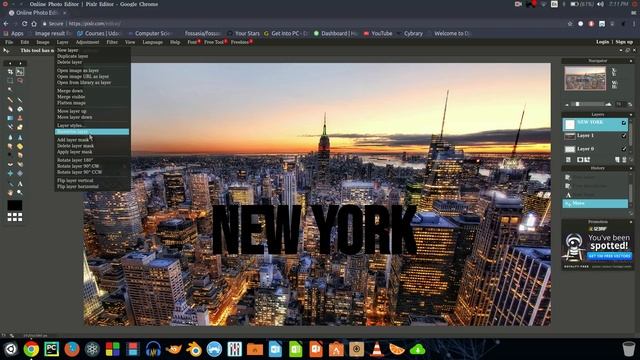
Task: Click Rasterize layer in Layer menu
Action: pyautogui.click(x=92, y=132)
